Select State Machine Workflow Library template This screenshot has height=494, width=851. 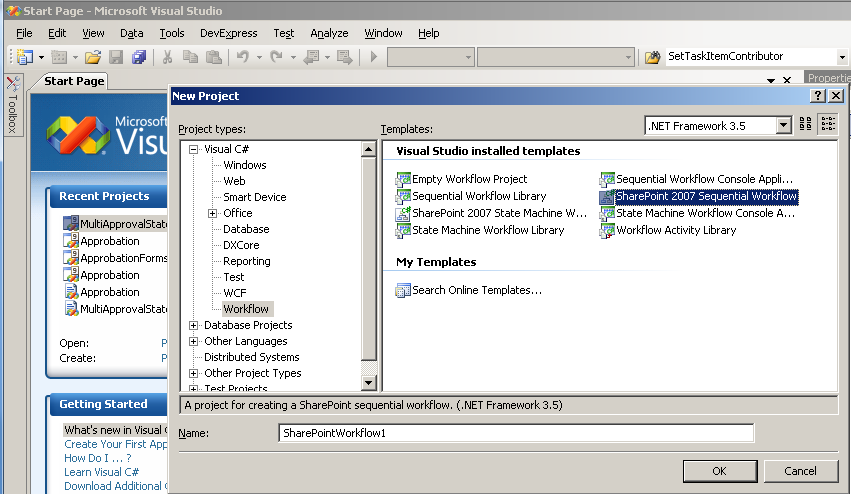tap(480, 230)
